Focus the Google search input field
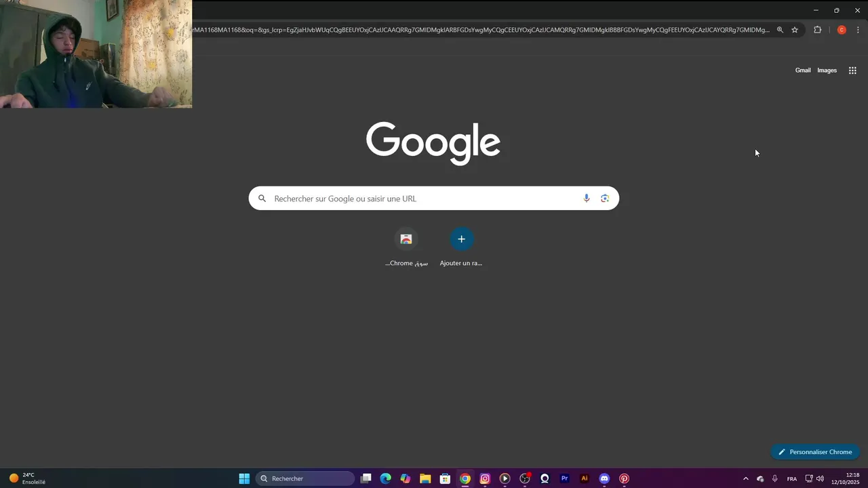This screenshot has height=488, width=868. point(434,199)
